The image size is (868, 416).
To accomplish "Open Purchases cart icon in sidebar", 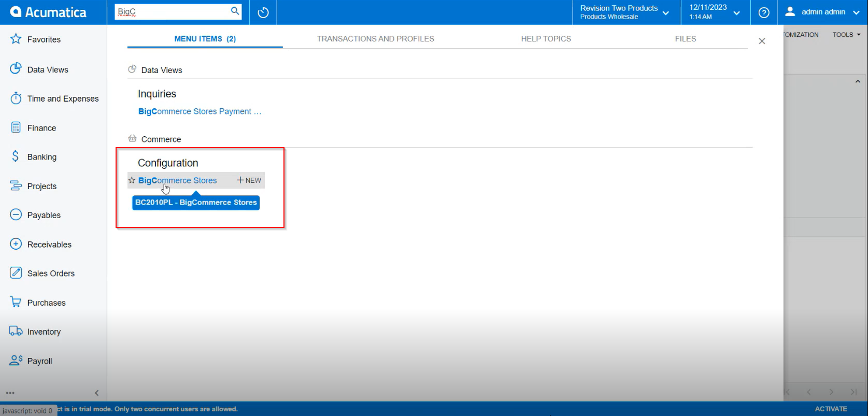I will [x=16, y=302].
